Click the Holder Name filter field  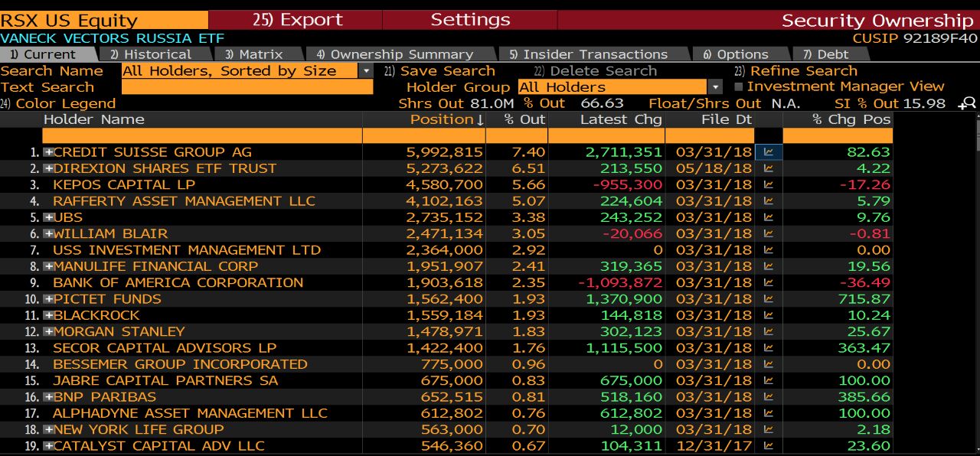tap(202, 135)
